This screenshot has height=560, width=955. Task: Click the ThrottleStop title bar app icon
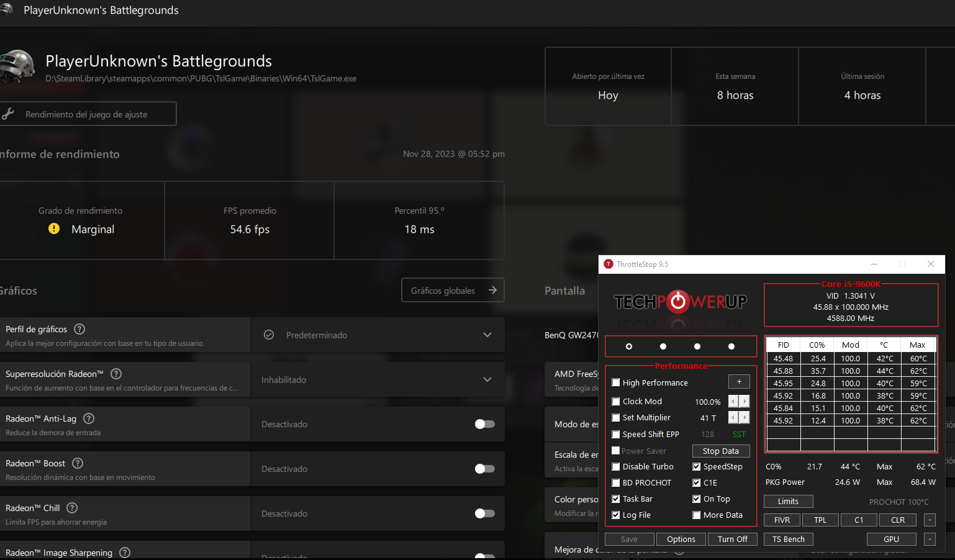pos(609,264)
